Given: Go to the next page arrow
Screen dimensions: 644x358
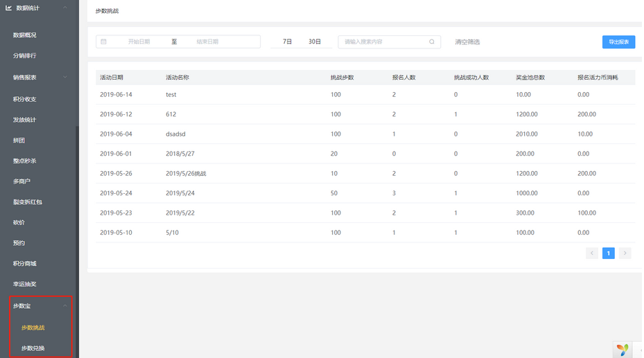Looking at the screenshot, I should (625, 253).
